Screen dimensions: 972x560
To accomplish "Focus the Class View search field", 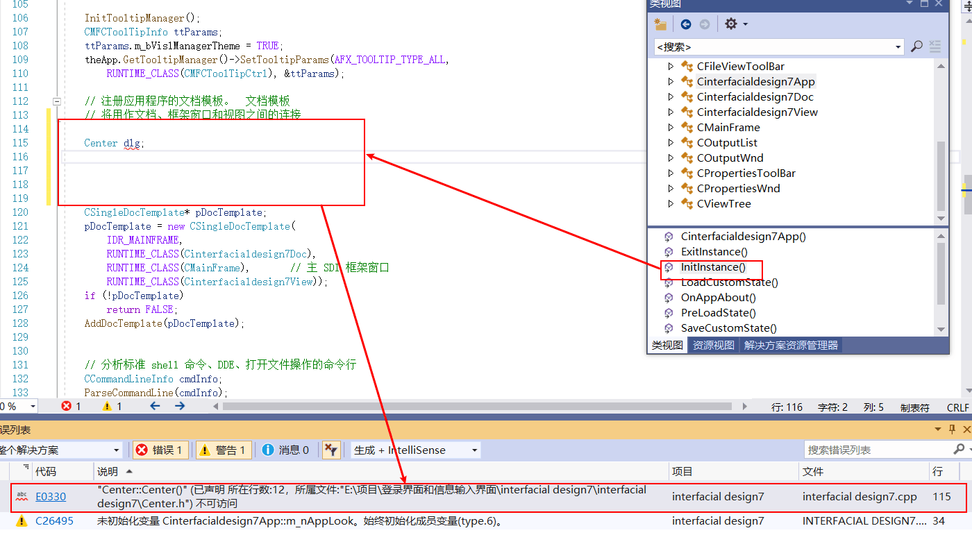I will pyautogui.click(x=773, y=46).
